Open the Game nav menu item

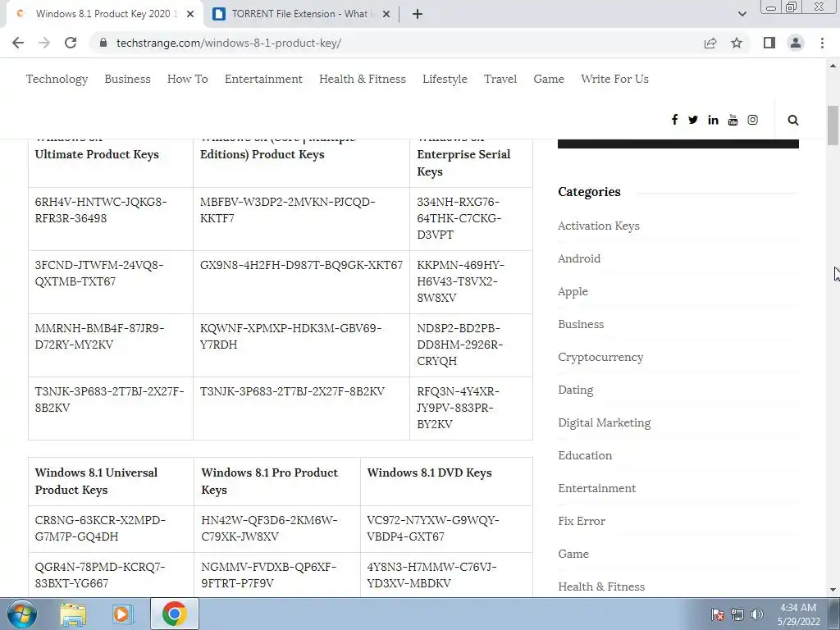pyautogui.click(x=549, y=79)
